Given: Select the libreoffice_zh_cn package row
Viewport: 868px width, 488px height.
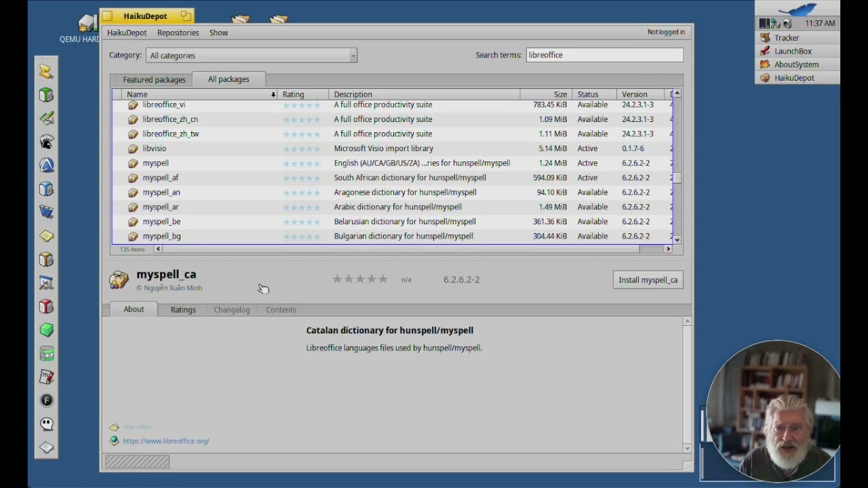Looking at the screenshot, I should click(392, 119).
